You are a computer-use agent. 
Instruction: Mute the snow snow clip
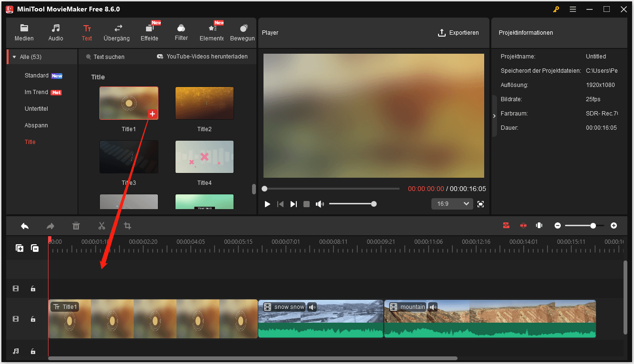pyautogui.click(x=312, y=307)
